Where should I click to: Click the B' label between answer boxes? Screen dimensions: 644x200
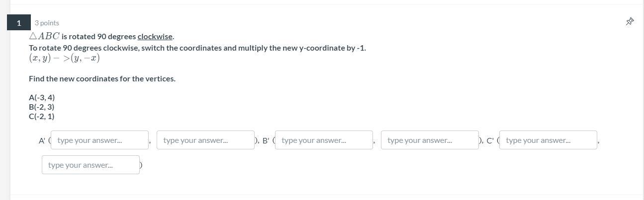coord(266,140)
